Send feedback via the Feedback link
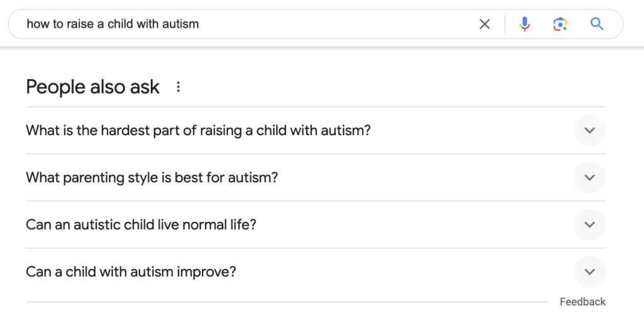The image size is (644, 321). [582, 302]
